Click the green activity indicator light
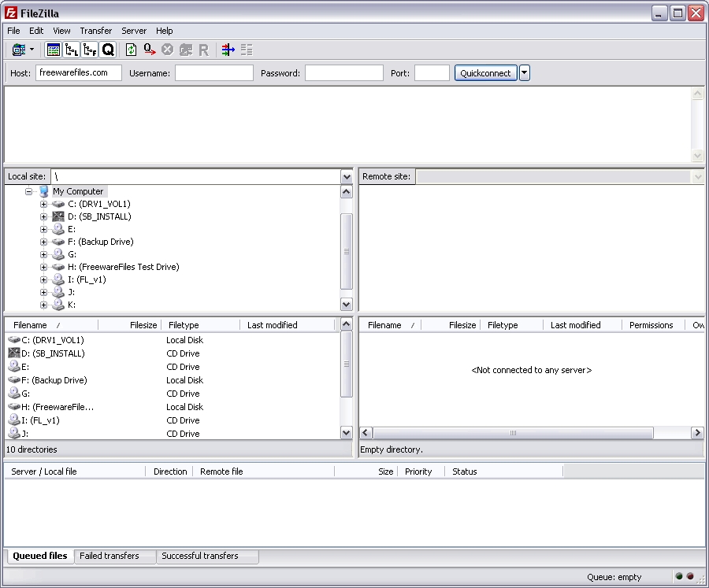709x588 pixels. pos(679,576)
